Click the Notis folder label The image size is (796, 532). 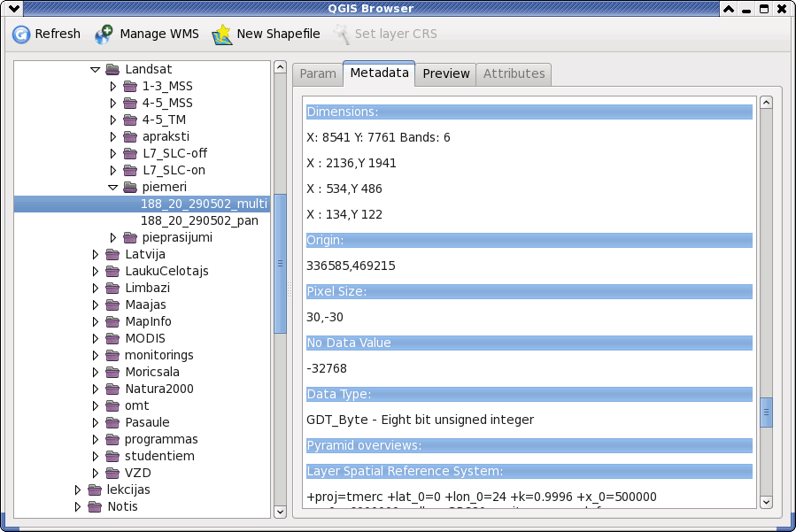click(122, 506)
